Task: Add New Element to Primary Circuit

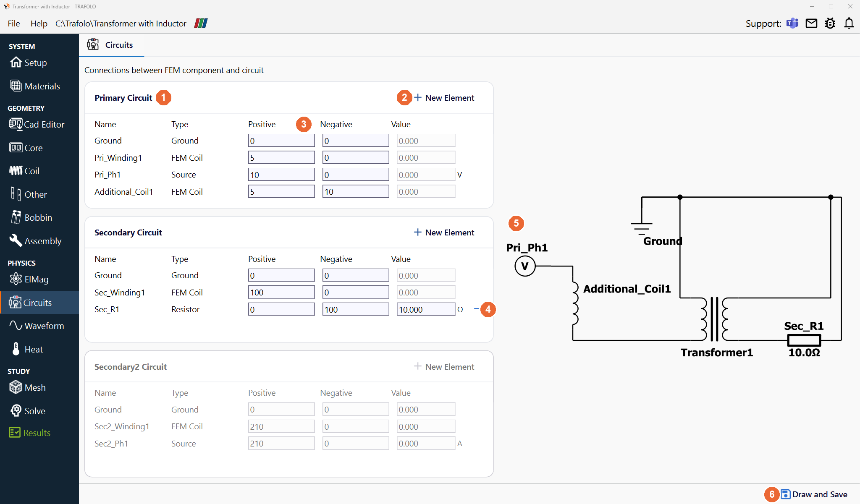Action: [444, 98]
